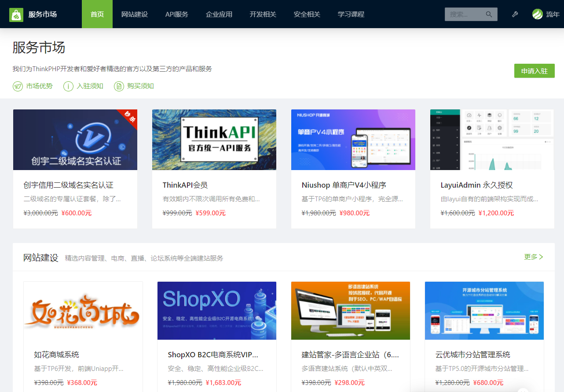Open the 企业应用 nav menu
This screenshot has width=564, height=392.
click(219, 14)
